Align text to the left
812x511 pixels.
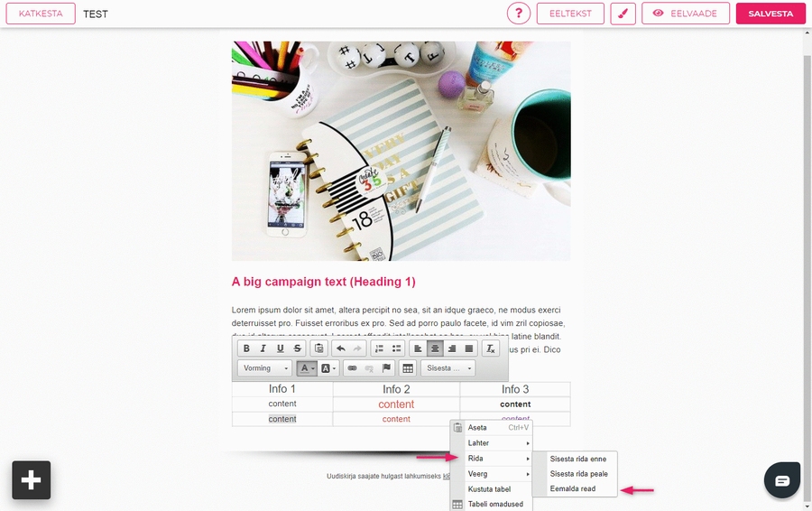418,348
